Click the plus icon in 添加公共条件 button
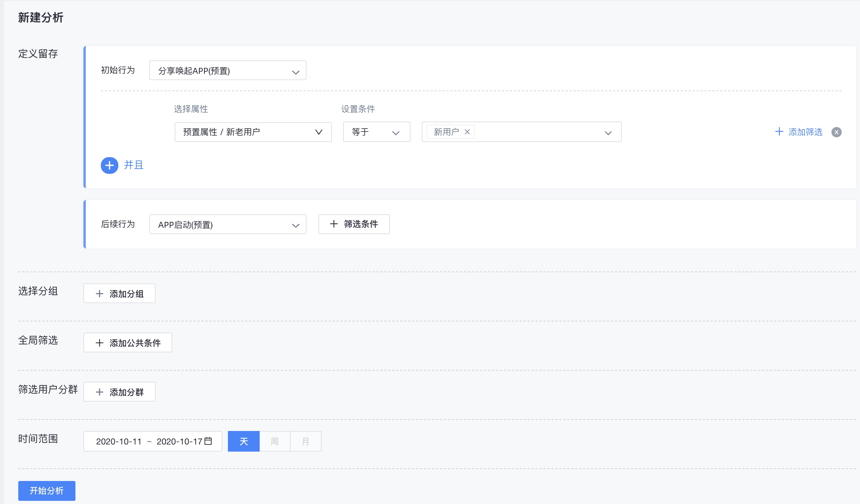Screen dimensions: 860x504 (100, 343)
